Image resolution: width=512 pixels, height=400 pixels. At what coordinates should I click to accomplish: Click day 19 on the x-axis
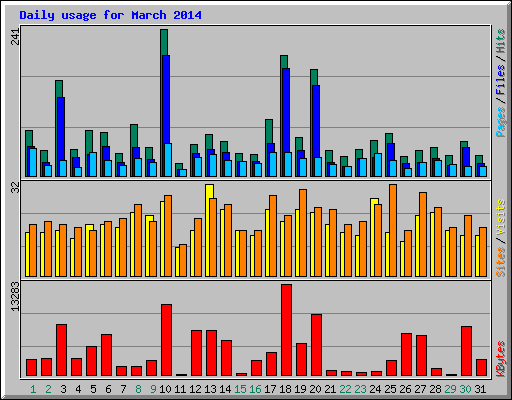coord(300,389)
